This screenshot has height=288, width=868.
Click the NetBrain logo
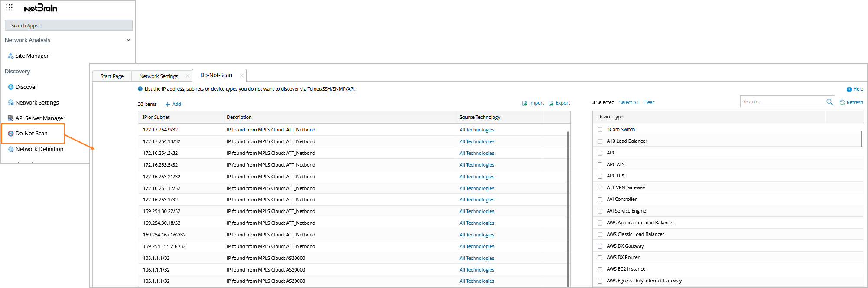(x=40, y=8)
